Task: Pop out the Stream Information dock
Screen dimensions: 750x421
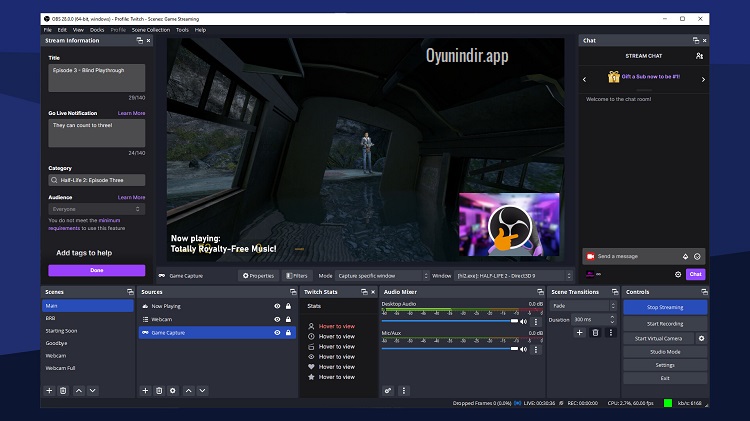Action: [x=140, y=41]
